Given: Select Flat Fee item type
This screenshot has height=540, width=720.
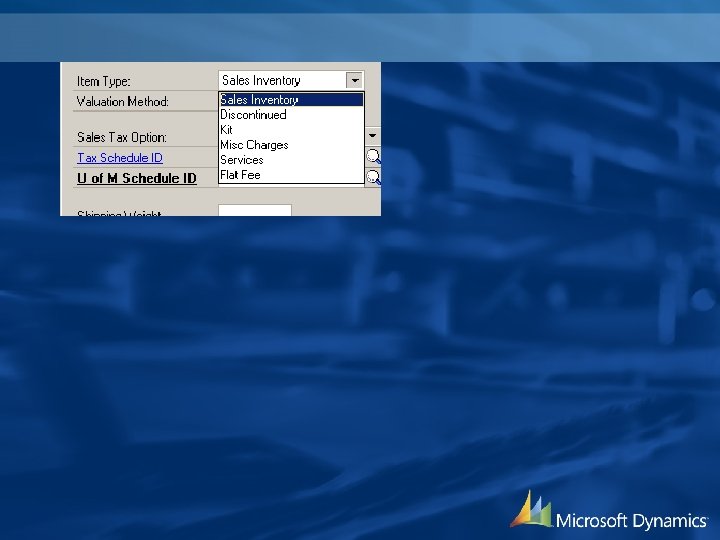Looking at the screenshot, I should pyautogui.click(x=291, y=175).
